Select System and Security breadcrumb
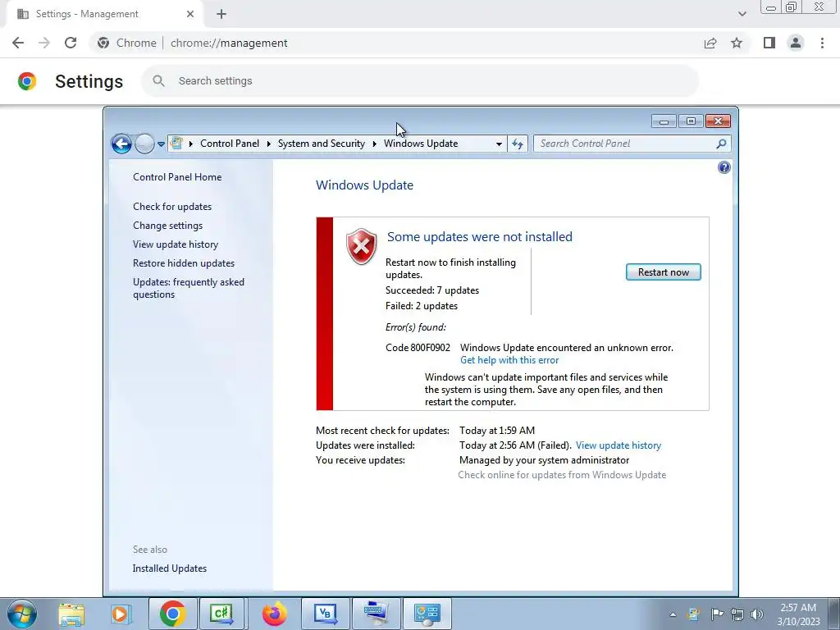Image resolution: width=840 pixels, height=630 pixels. pos(321,144)
